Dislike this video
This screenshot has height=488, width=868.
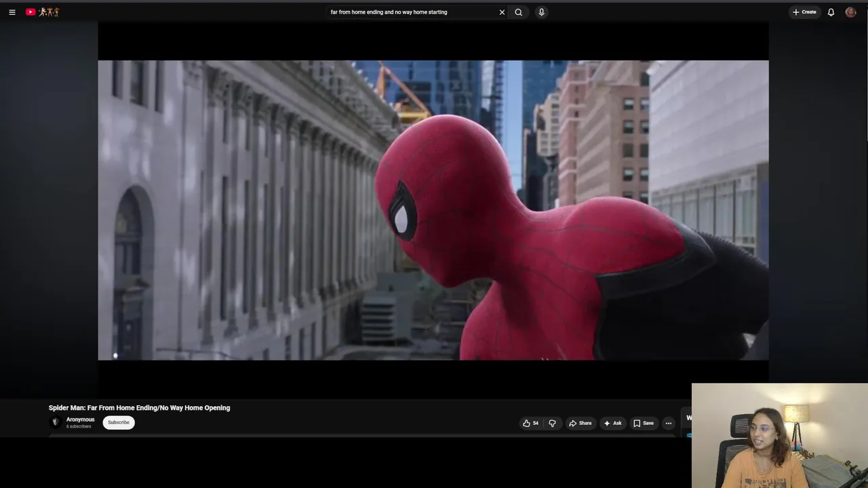552,423
